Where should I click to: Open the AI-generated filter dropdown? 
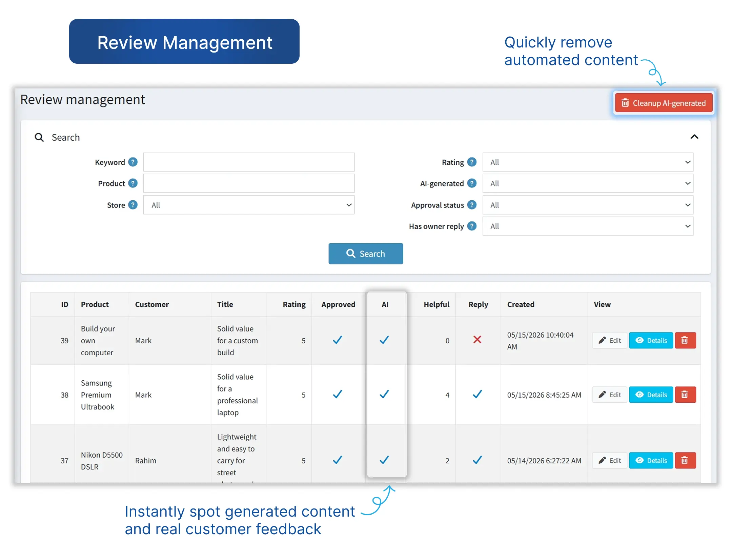(x=588, y=183)
